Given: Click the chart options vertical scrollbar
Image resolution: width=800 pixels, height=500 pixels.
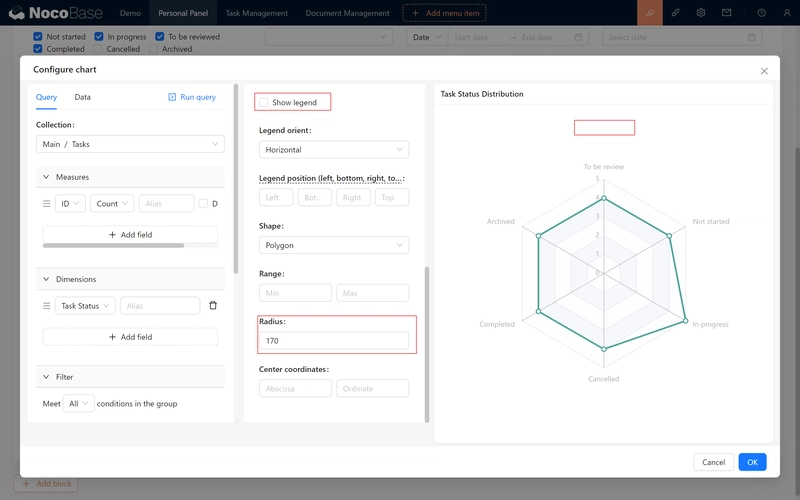Looking at the screenshot, I should (x=427, y=344).
